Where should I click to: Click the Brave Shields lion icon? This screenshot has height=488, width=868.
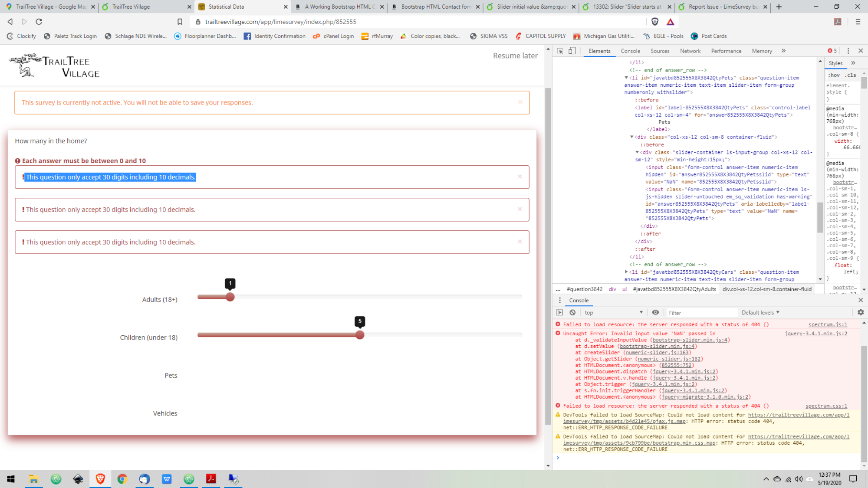coord(655,22)
